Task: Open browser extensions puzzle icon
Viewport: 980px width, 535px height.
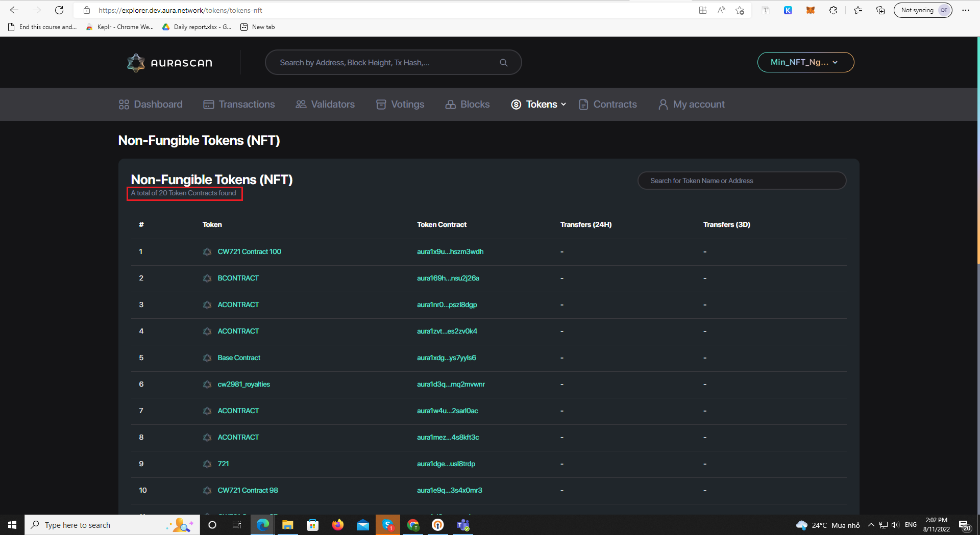Action: point(834,10)
